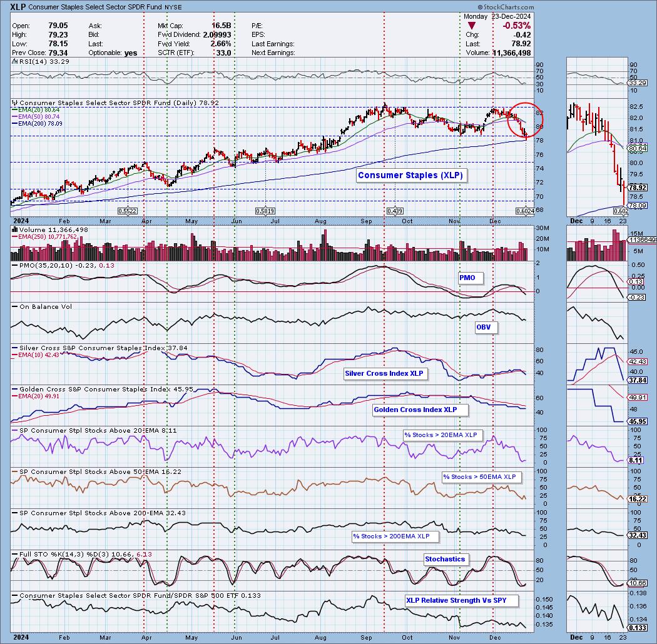The height and width of the screenshot is (644, 657).
Task: Click the XLP ticker symbol in the header
Action: click(18, 7)
